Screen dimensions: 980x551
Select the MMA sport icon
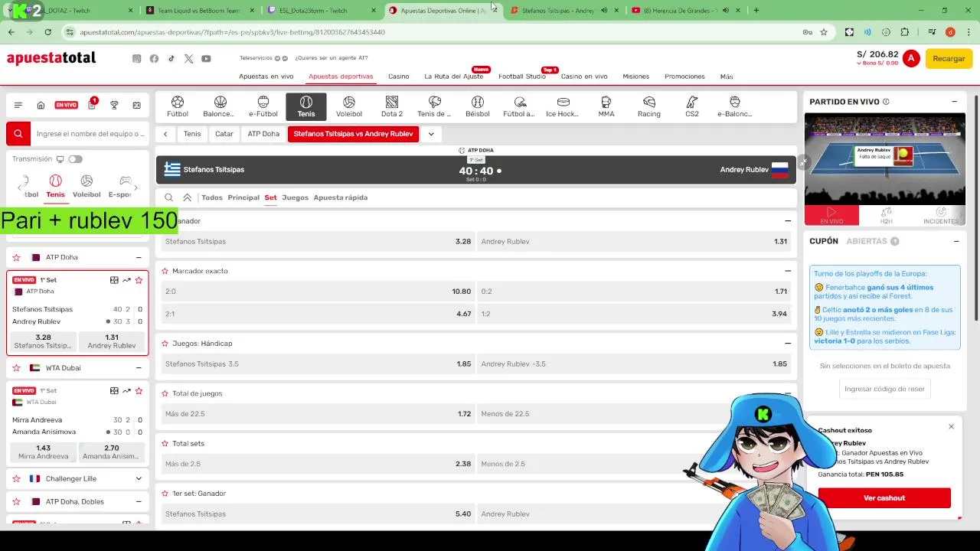click(x=606, y=106)
